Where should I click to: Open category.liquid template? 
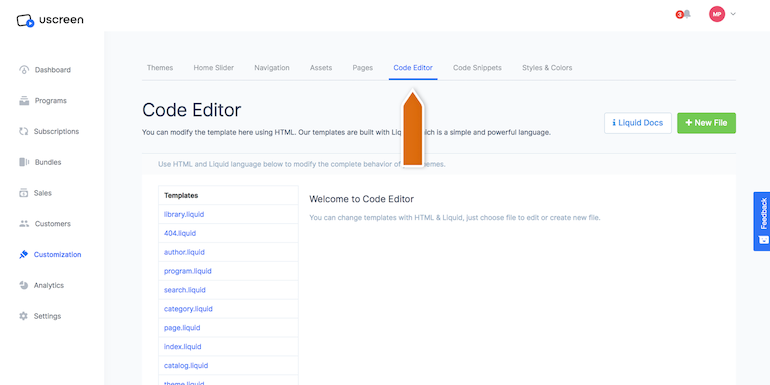coord(188,309)
